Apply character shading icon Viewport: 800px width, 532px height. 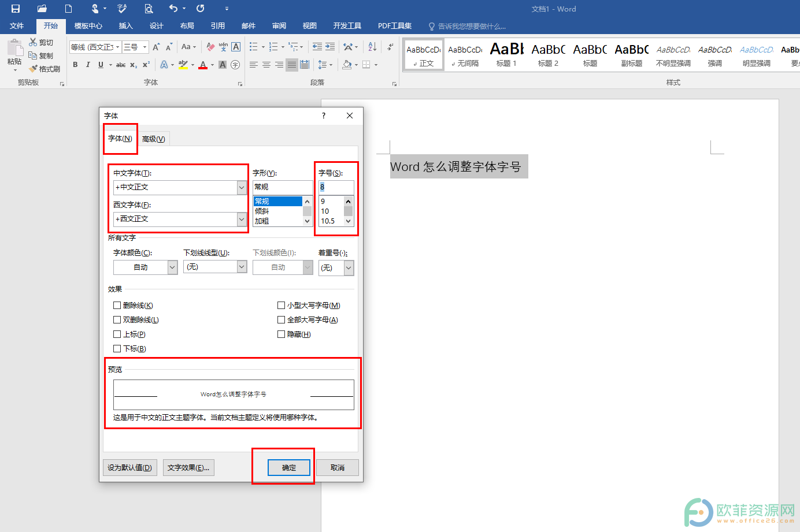coord(223,65)
